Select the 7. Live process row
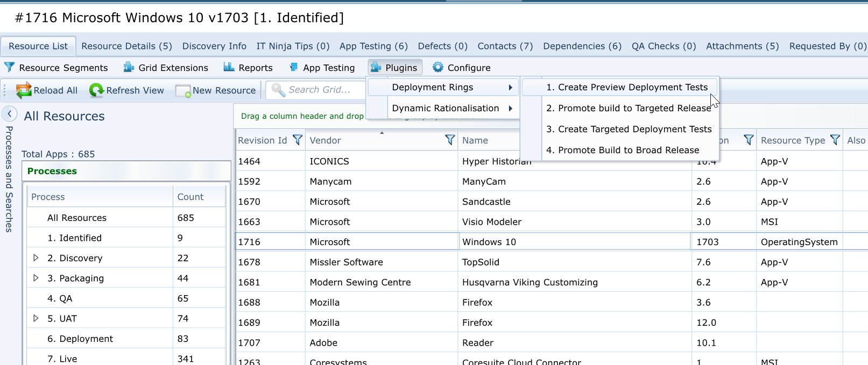This screenshot has height=365, width=868. 126,359
